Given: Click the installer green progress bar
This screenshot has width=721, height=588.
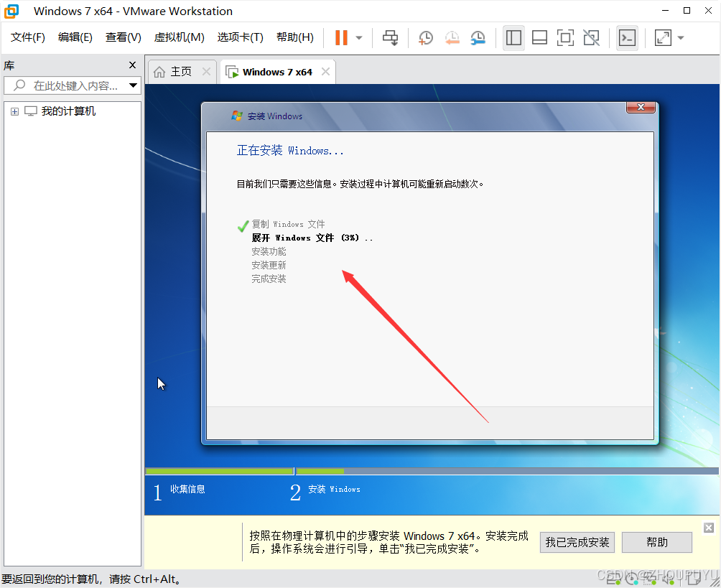Looking at the screenshot, I should point(432,471).
